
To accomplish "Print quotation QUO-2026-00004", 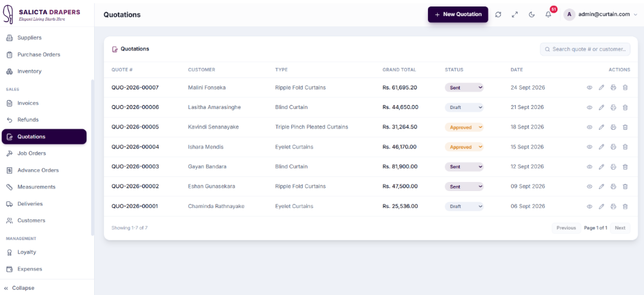I will click(613, 147).
